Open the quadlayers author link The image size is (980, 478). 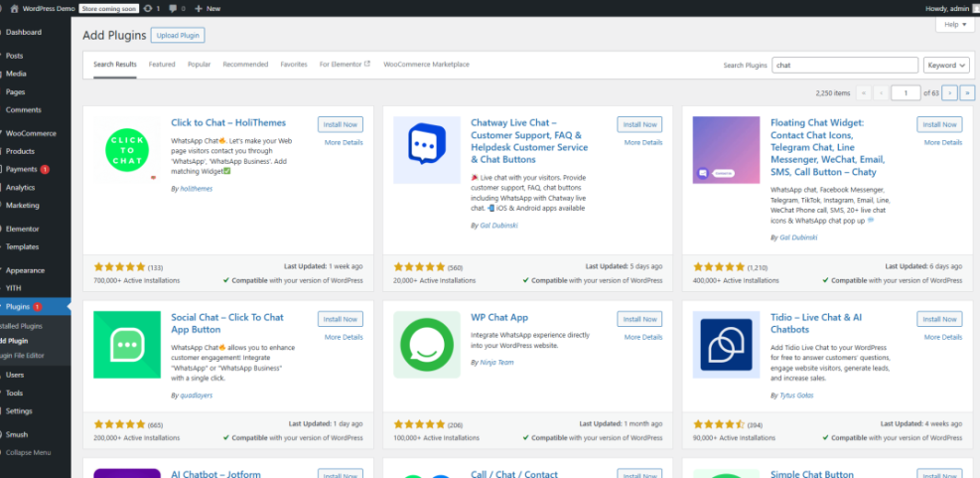click(x=196, y=396)
